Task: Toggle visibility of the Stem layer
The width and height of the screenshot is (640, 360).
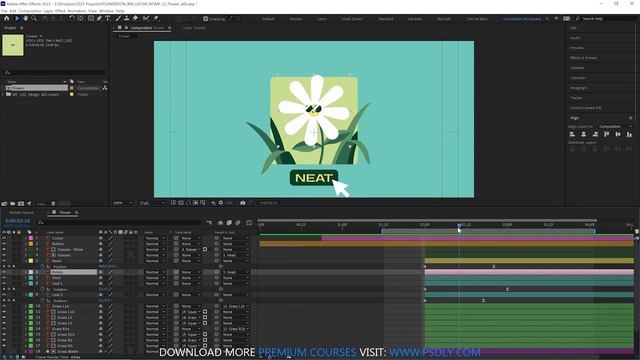Action: 4,278
